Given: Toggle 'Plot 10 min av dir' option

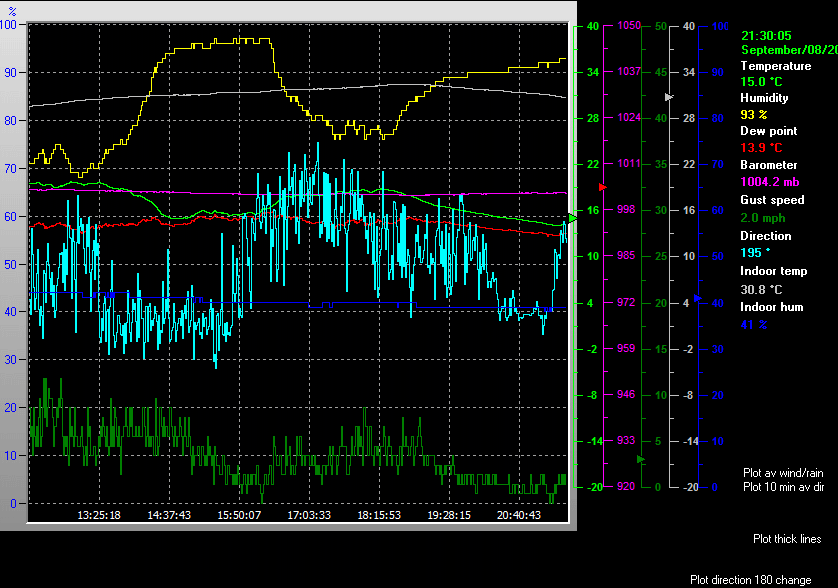Looking at the screenshot, I should (783, 487).
